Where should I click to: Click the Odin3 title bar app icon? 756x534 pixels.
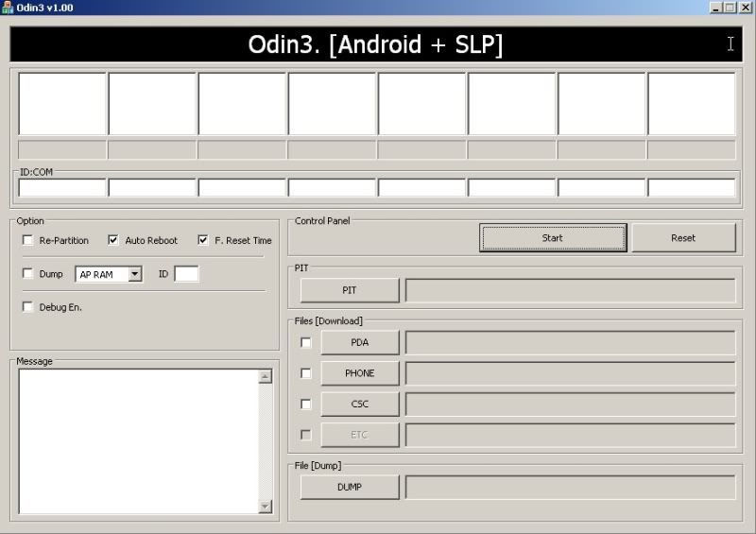click(8, 8)
